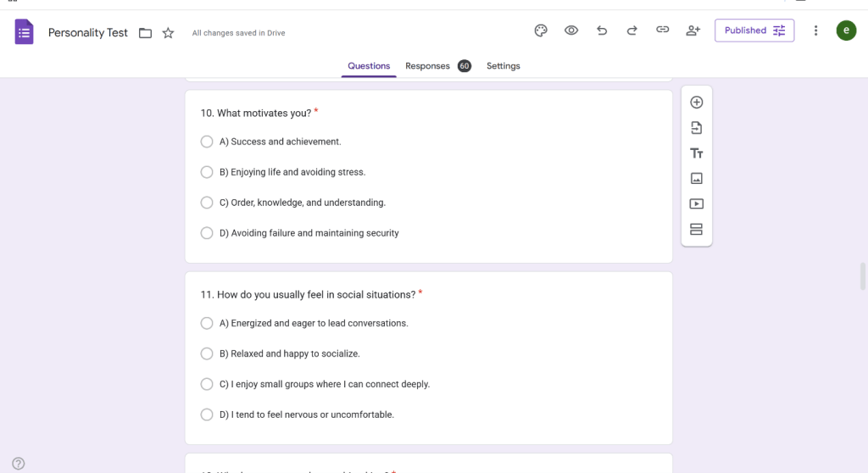Viewport: 868px width, 473px height.
Task: Copy responder link with link icon
Action: (x=662, y=31)
